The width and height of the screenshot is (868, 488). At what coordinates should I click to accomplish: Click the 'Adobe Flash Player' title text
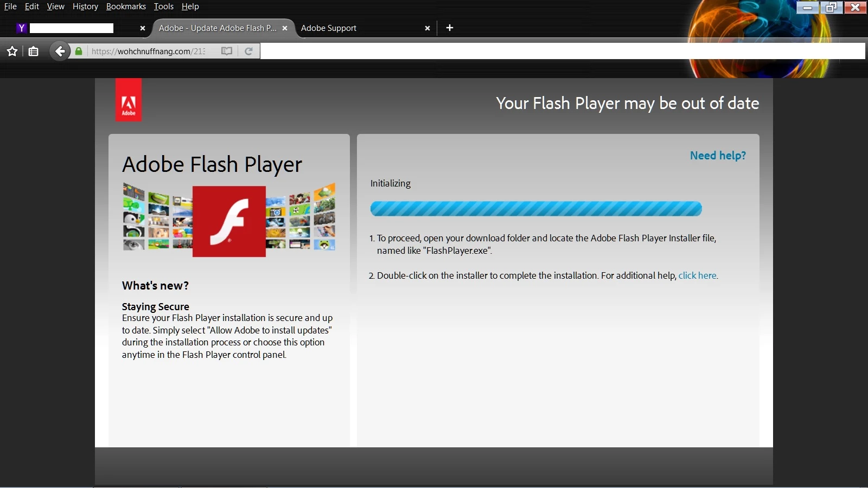click(212, 164)
